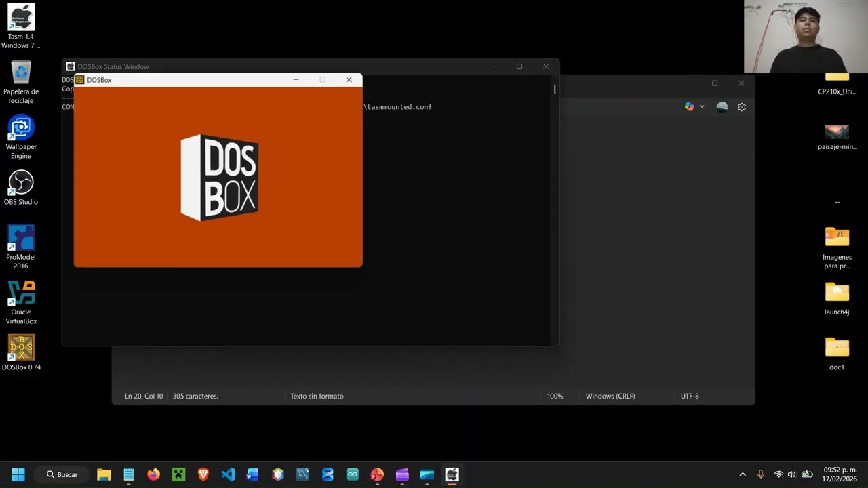The image size is (868, 488).
Task: Open the OBS Studio desktop shortcut
Action: click(21, 188)
